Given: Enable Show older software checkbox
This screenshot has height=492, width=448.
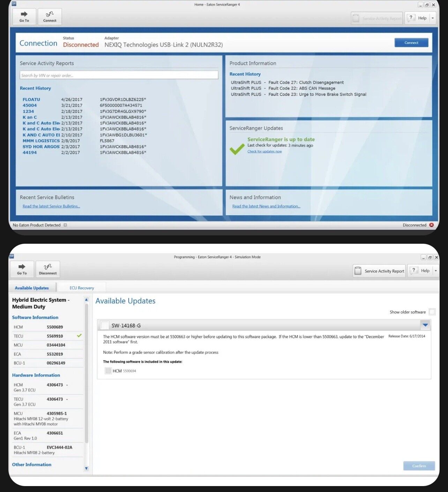Looking at the screenshot, I should pyautogui.click(x=432, y=312).
